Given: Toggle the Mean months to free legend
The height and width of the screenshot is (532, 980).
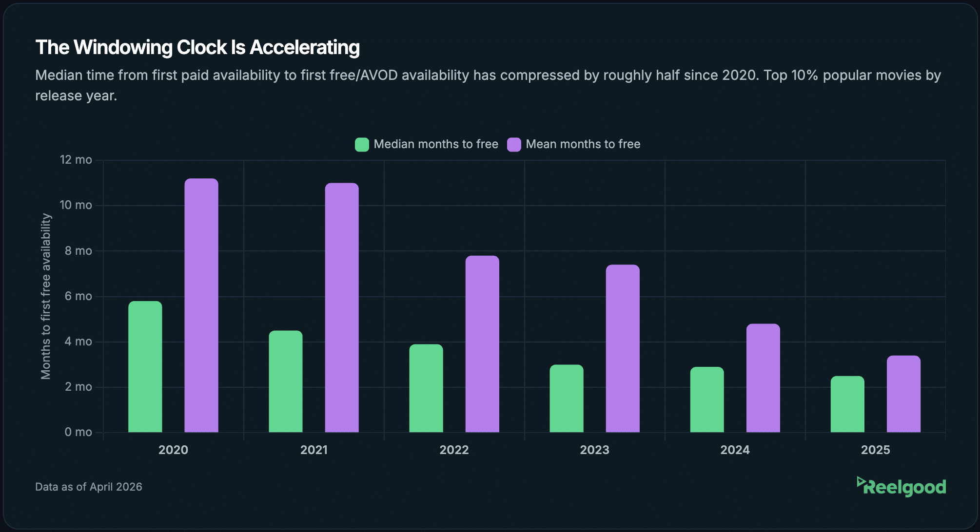Looking at the screenshot, I should click(x=583, y=144).
